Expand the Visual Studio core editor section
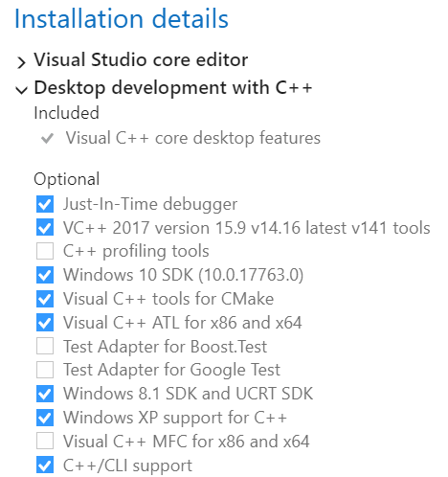The height and width of the screenshot is (477, 448). (x=21, y=62)
